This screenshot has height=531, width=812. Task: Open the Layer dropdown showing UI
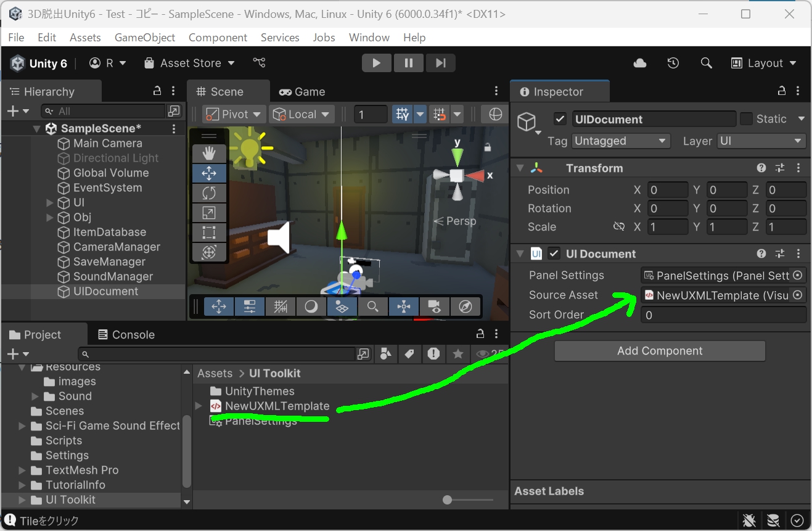pos(761,141)
